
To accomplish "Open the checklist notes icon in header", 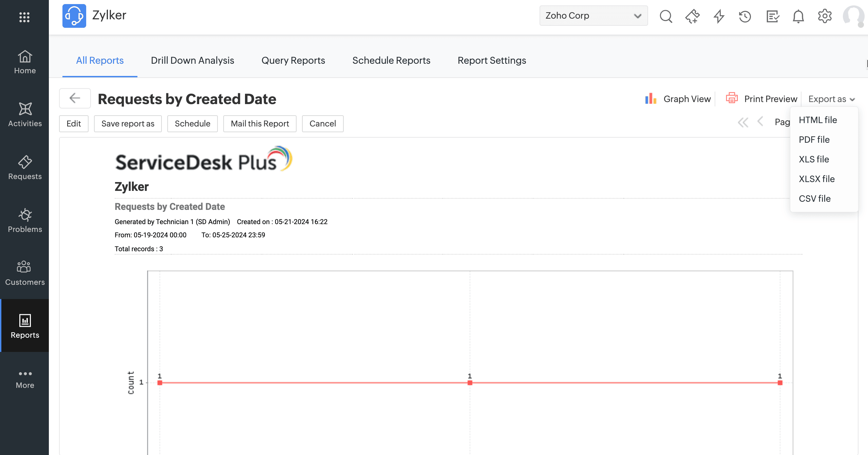I will [772, 16].
